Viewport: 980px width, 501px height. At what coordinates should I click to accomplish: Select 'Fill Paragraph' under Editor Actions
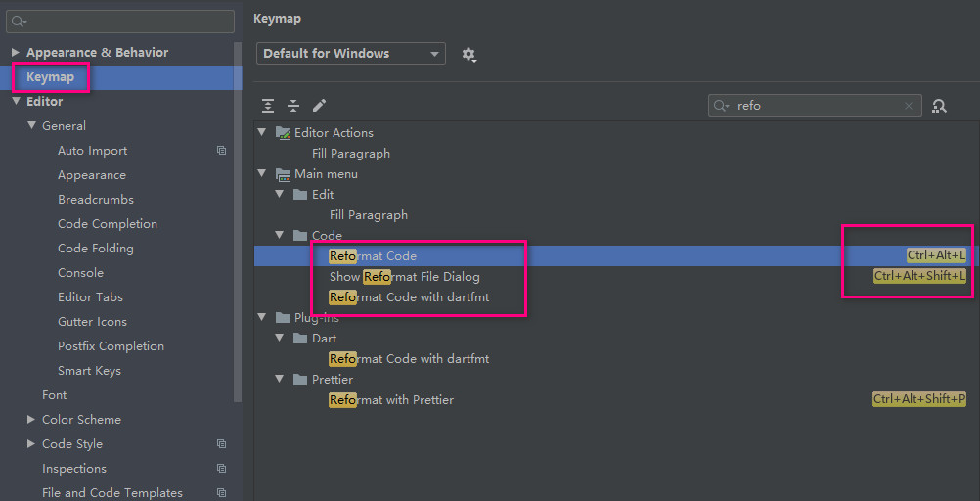351,154
